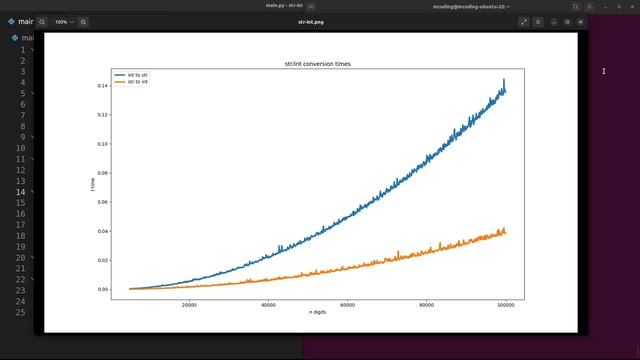Zoom in using the image viewer toolbar
The height and width of the screenshot is (360, 640).
click(83, 22)
